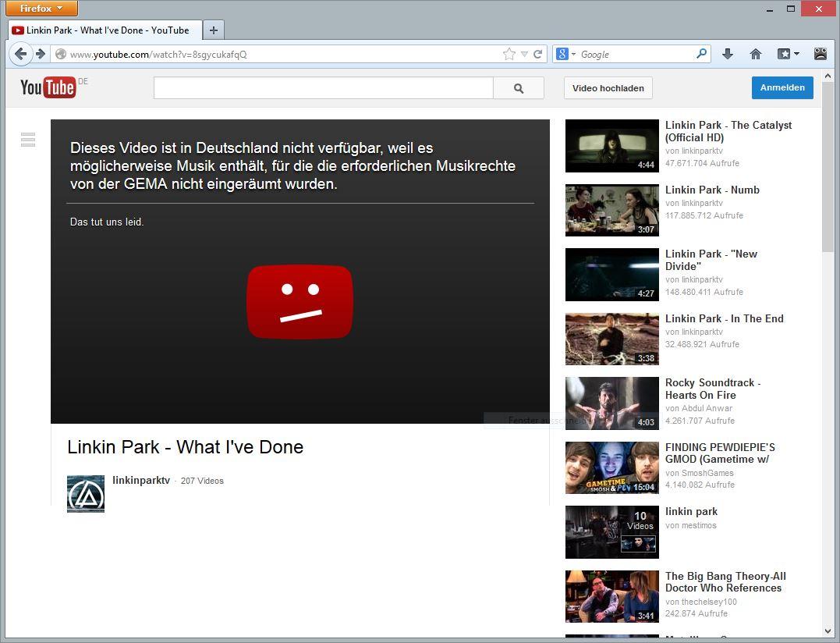Submit search with toolbar magnifier icon

click(701, 54)
